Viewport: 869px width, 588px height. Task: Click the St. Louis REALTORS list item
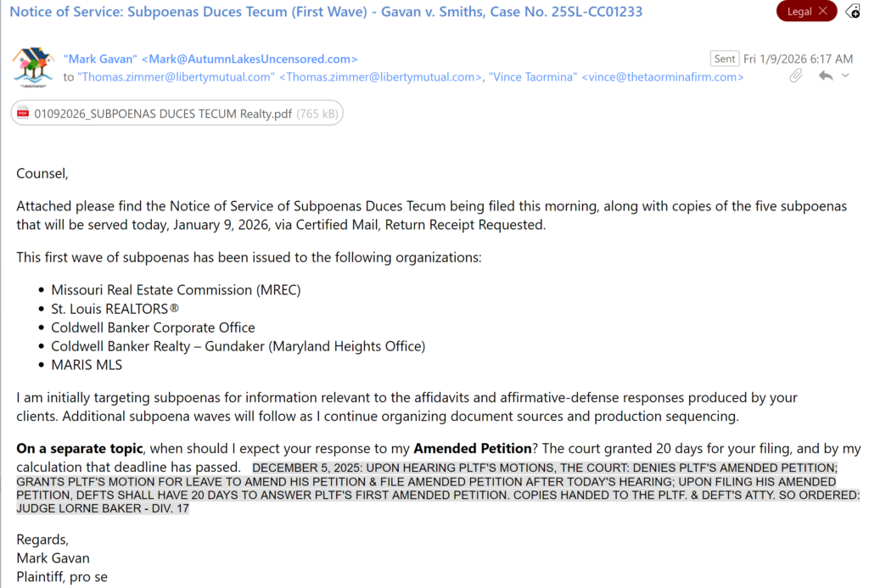(x=115, y=309)
